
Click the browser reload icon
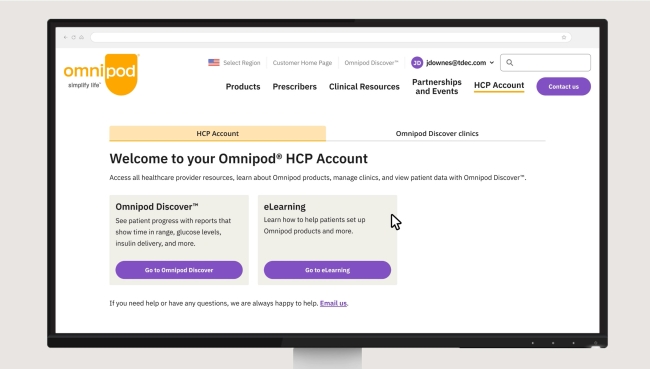(x=73, y=37)
